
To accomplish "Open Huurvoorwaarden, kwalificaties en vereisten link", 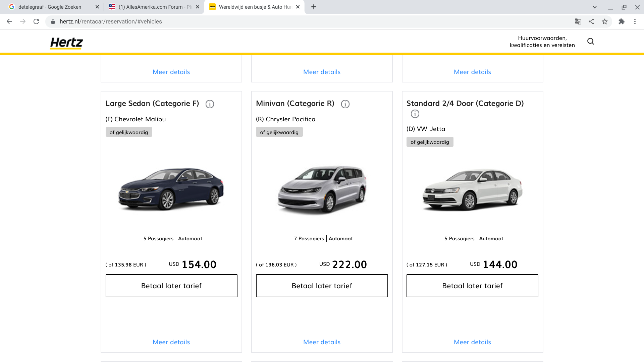I will 542,42.
